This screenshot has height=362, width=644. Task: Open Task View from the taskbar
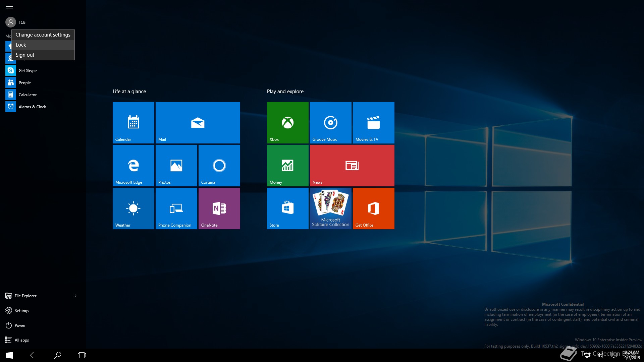pos(82,355)
